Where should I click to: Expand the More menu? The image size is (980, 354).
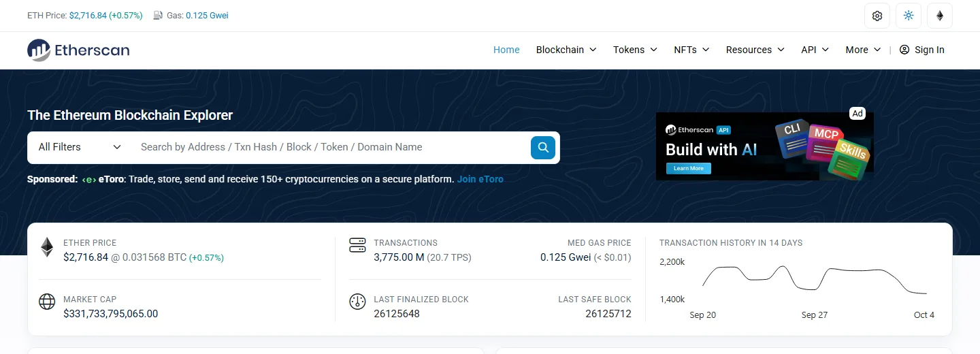pyautogui.click(x=863, y=50)
